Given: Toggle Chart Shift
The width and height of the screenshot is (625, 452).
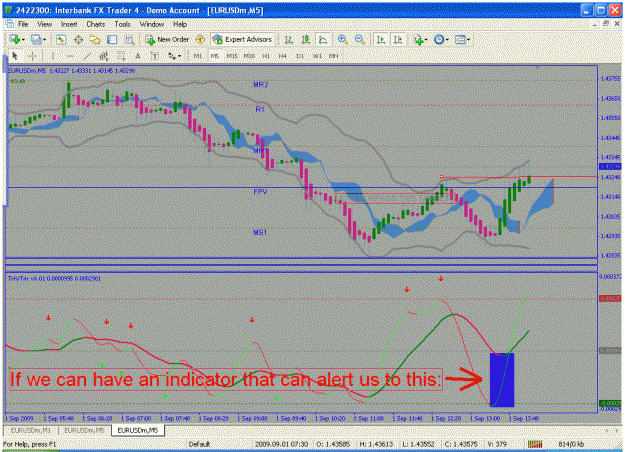Looking at the screenshot, I should [398, 39].
